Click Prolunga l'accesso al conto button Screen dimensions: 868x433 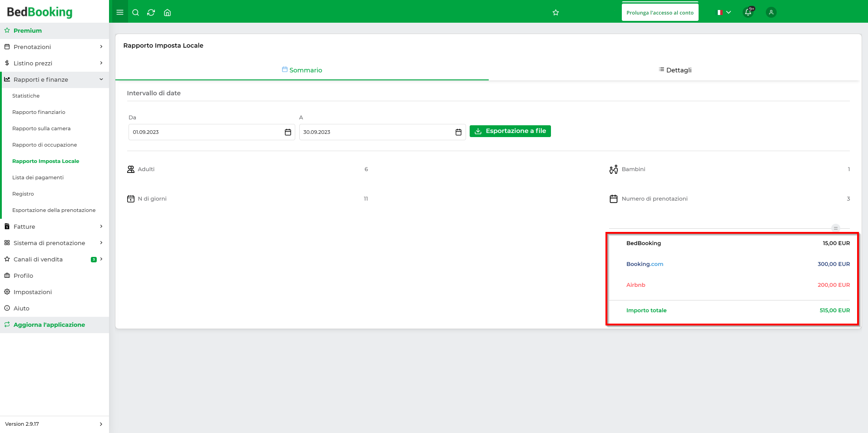coord(660,13)
